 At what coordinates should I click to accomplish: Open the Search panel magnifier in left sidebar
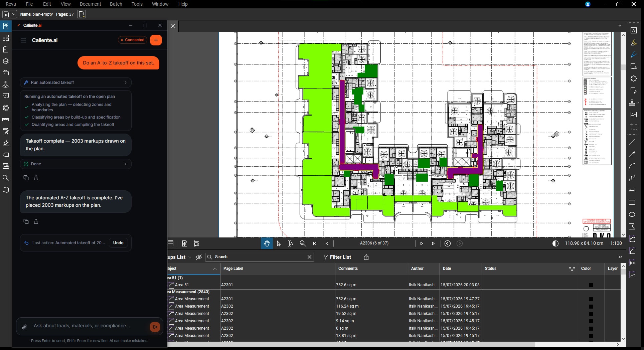pyautogui.click(x=6, y=178)
